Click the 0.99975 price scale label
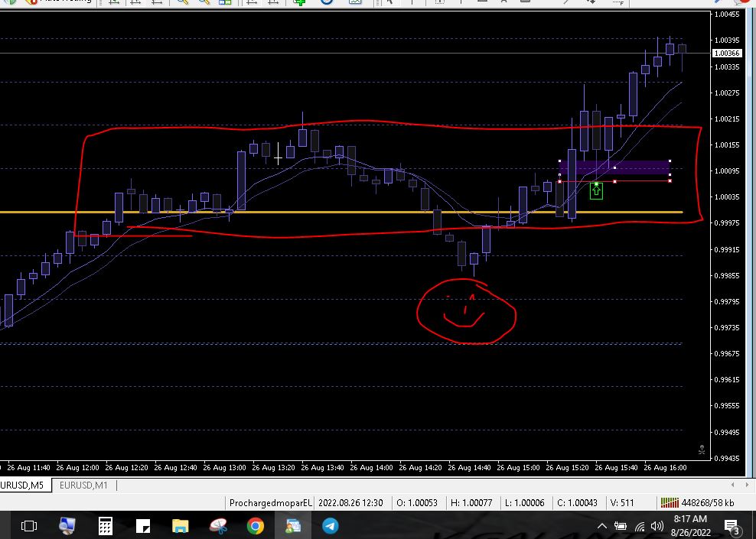Image resolution: width=756 pixels, height=539 pixels. pos(727,222)
